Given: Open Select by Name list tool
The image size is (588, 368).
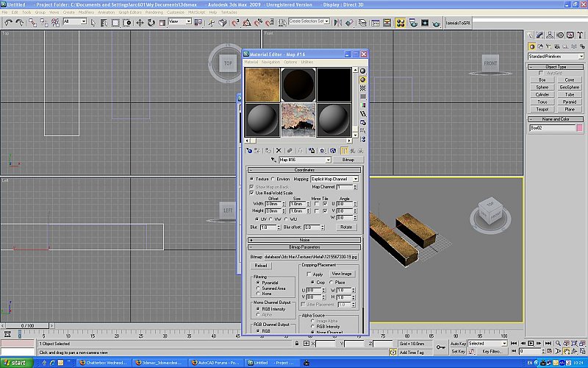Looking at the screenshot, I should [x=104, y=23].
